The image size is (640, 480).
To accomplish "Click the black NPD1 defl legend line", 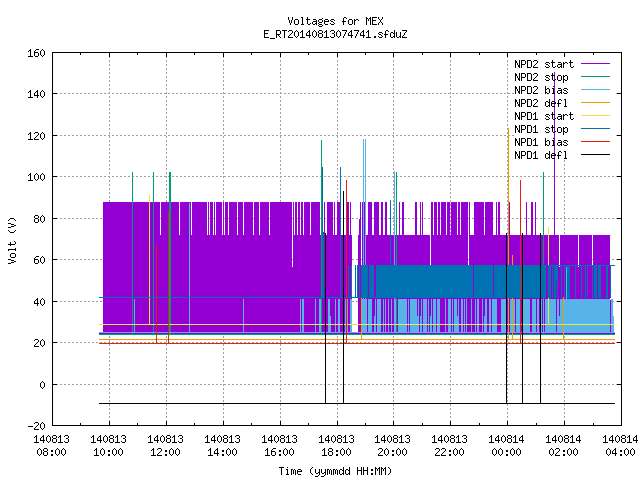I will coord(596,155).
